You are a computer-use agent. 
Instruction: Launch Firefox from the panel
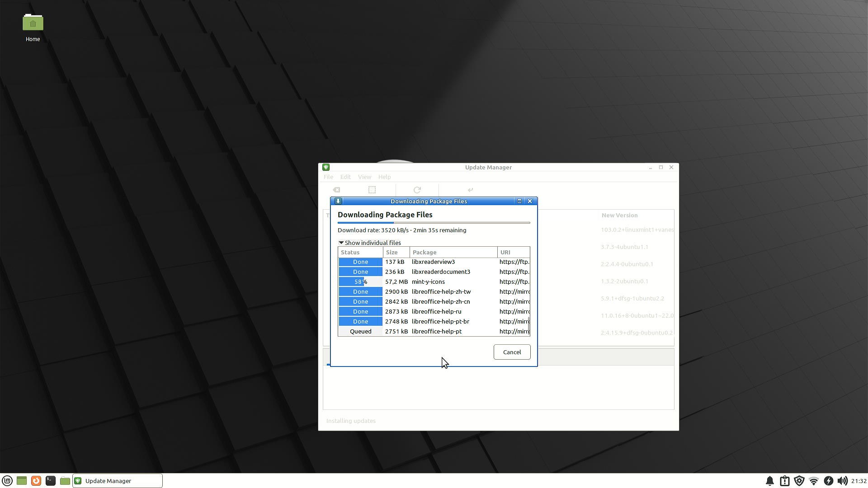tap(36, 481)
